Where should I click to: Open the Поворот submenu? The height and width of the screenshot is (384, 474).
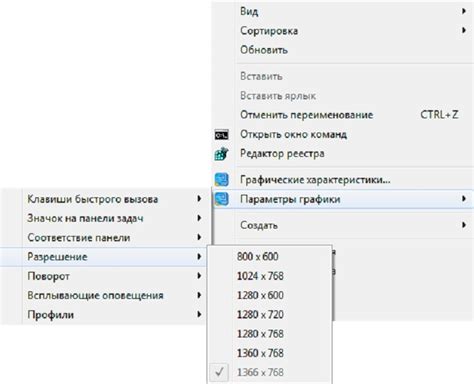click(106, 276)
